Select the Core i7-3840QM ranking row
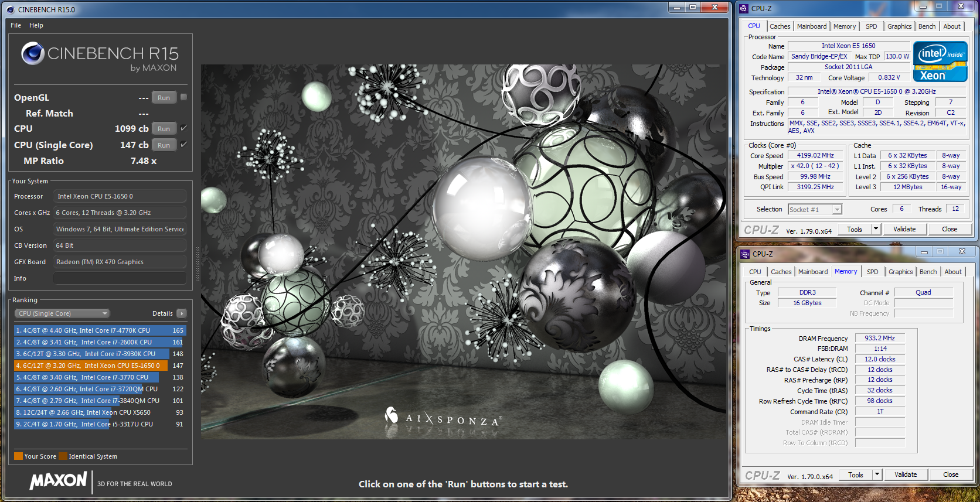This screenshot has width=980, height=502. coord(100,401)
